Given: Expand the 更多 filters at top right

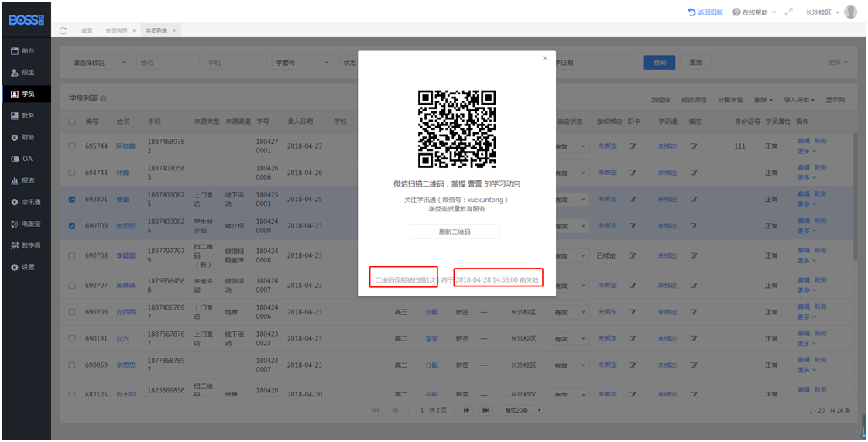Looking at the screenshot, I should [838, 63].
